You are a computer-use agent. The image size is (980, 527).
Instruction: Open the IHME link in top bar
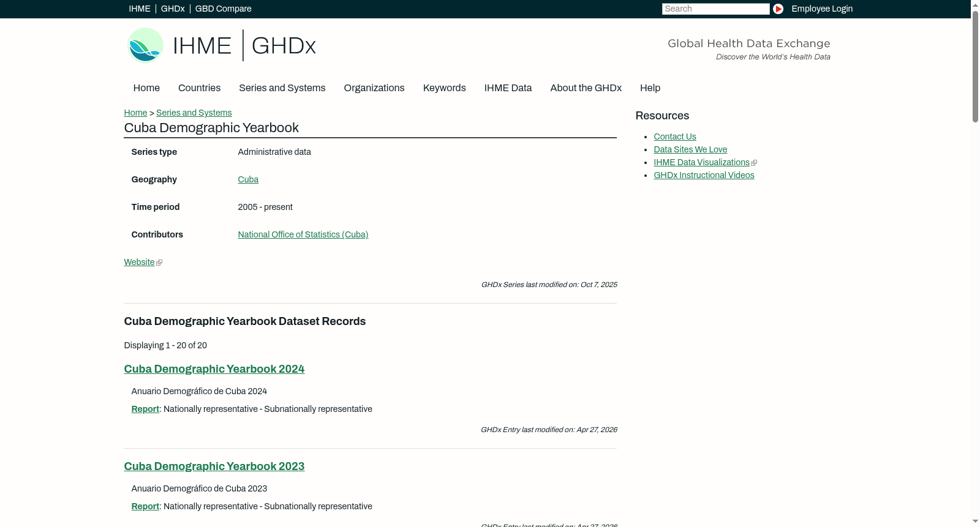(x=140, y=9)
